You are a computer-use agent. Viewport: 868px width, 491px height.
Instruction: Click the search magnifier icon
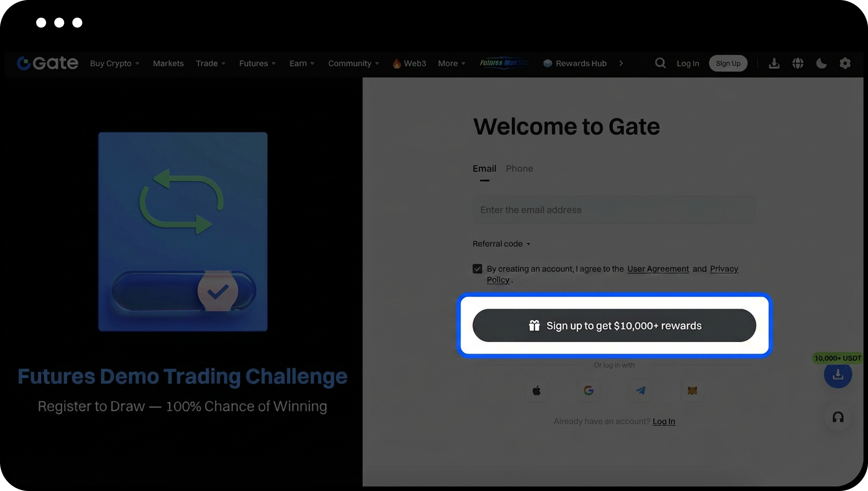(660, 63)
